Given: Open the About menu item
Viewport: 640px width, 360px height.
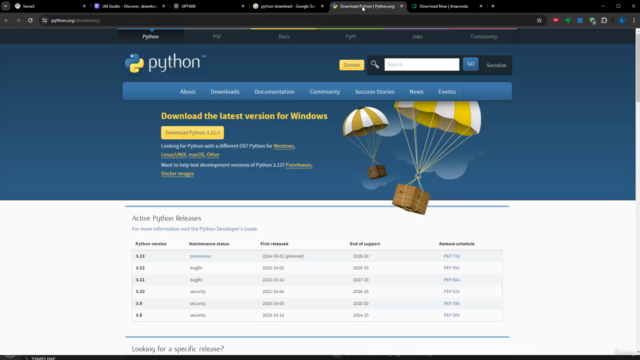Looking at the screenshot, I should pyautogui.click(x=188, y=91).
